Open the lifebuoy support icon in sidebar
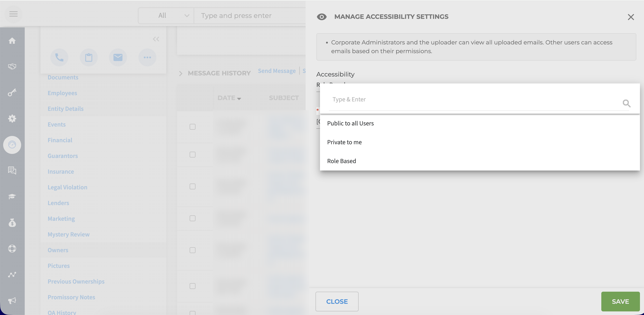Viewport: 644px width, 315px height. coord(12,249)
